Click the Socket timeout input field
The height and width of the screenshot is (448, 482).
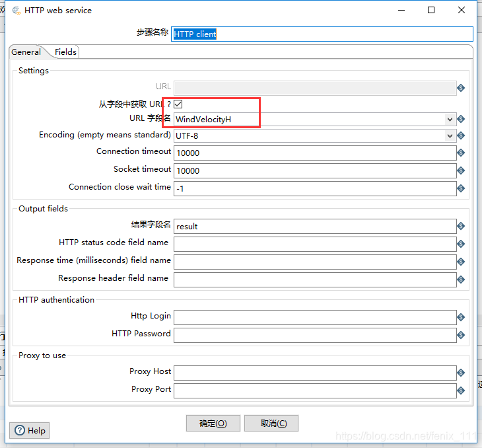pyautogui.click(x=315, y=170)
